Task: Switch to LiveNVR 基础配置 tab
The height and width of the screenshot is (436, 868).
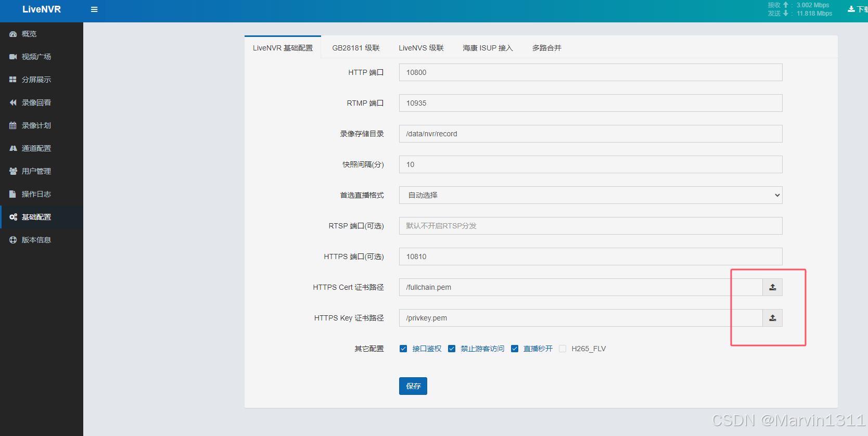Action: tap(283, 48)
